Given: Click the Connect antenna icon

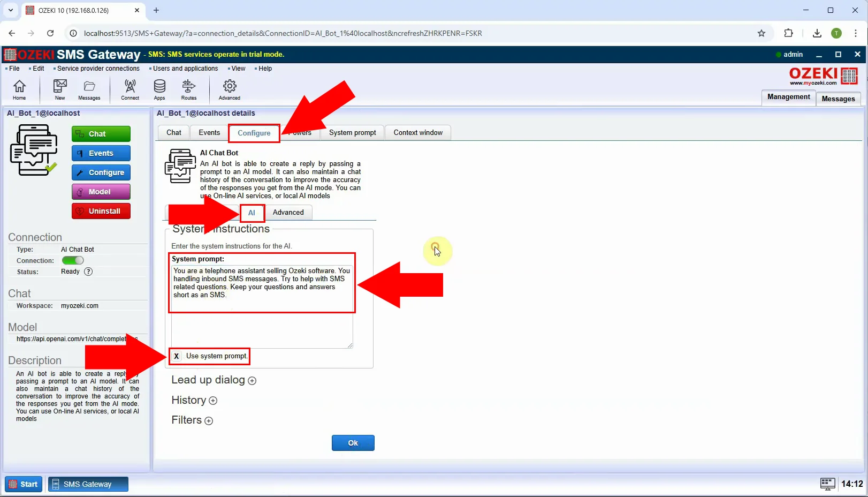Looking at the screenshot, I should click(130, 89).
